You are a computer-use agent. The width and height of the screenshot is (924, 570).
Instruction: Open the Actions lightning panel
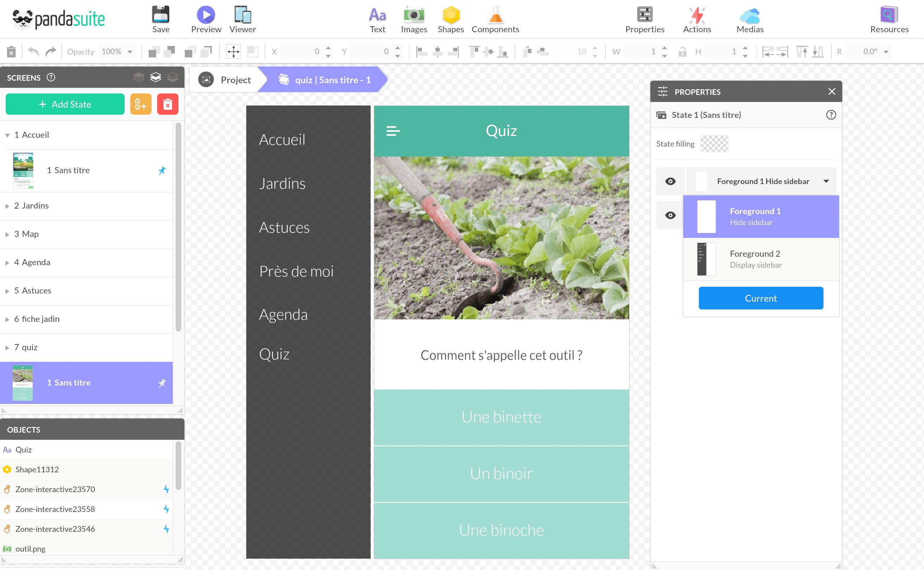click(x=697, y=15)
